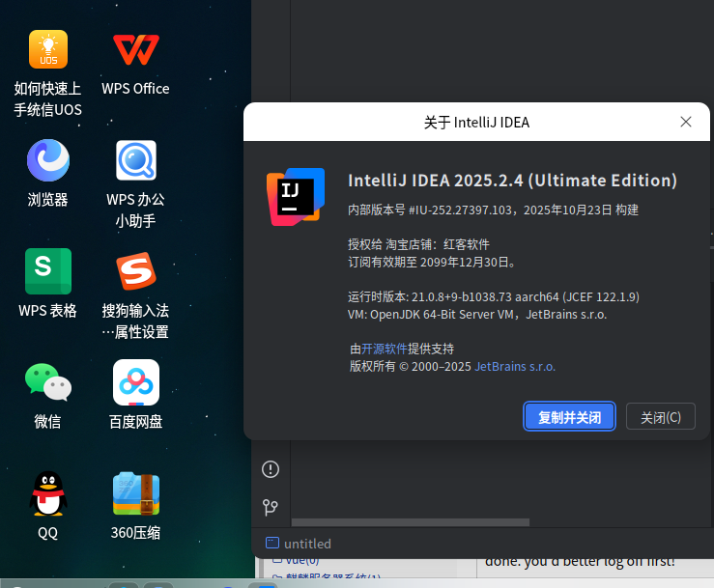714x588 pixels.
Task: Click the 运行时版本 runtime version line
Action: [x=494, y=296]
